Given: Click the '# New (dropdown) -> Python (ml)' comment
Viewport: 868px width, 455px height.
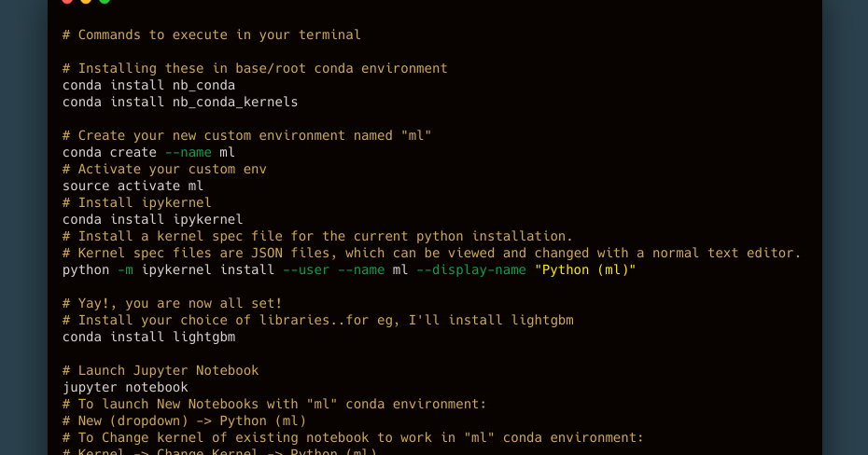Looking at the screenshot, I should [x=185, y=421].
